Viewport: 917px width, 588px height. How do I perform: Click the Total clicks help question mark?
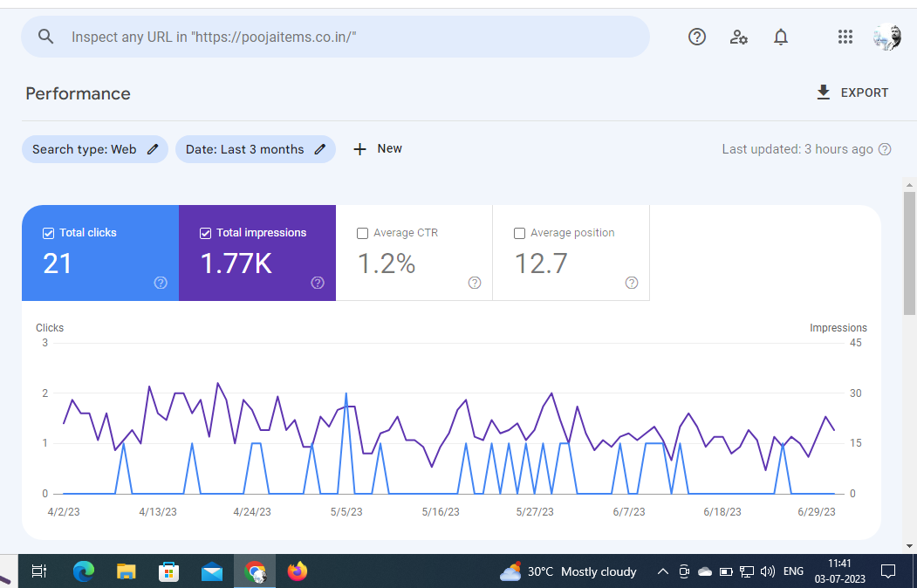(x=161, y=283)
